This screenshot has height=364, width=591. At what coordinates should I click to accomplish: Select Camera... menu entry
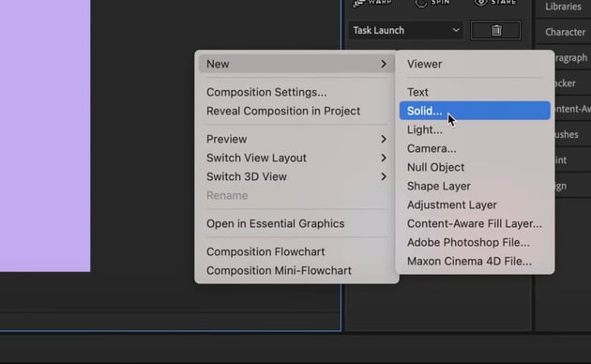coord(475,148)
